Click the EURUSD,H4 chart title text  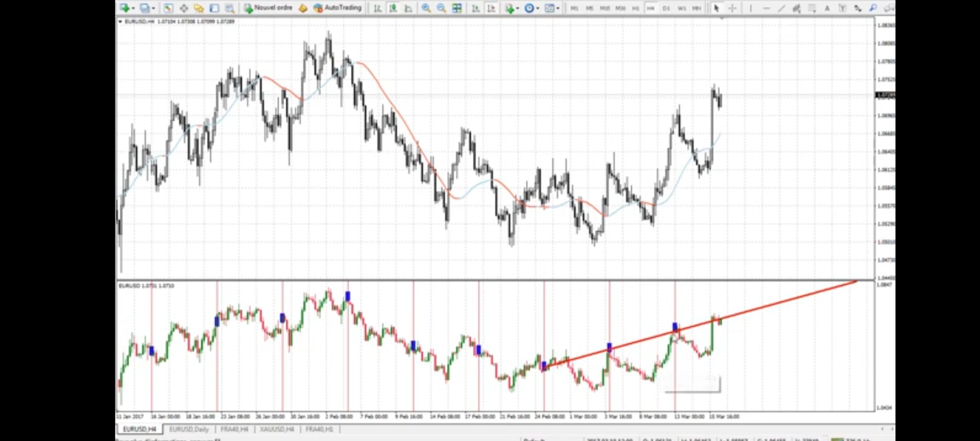click(x=139, y=22)
